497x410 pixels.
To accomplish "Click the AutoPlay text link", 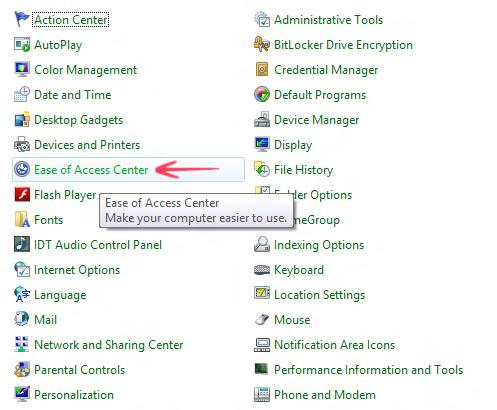I will pyautogui.click(x=58, y=45).
